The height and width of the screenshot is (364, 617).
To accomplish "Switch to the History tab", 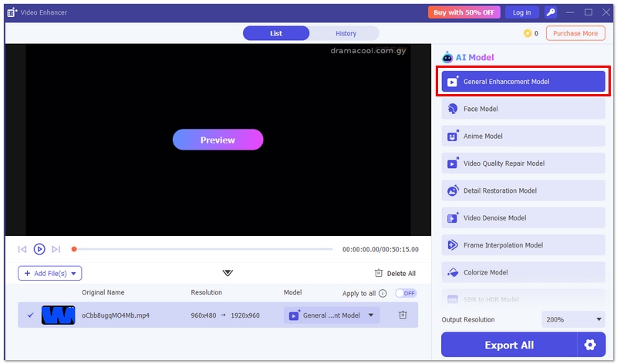I will (346, 33).
